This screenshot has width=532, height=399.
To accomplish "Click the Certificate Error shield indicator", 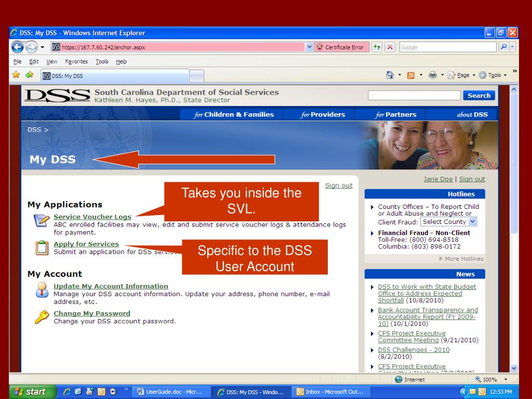I will point(341,47).
